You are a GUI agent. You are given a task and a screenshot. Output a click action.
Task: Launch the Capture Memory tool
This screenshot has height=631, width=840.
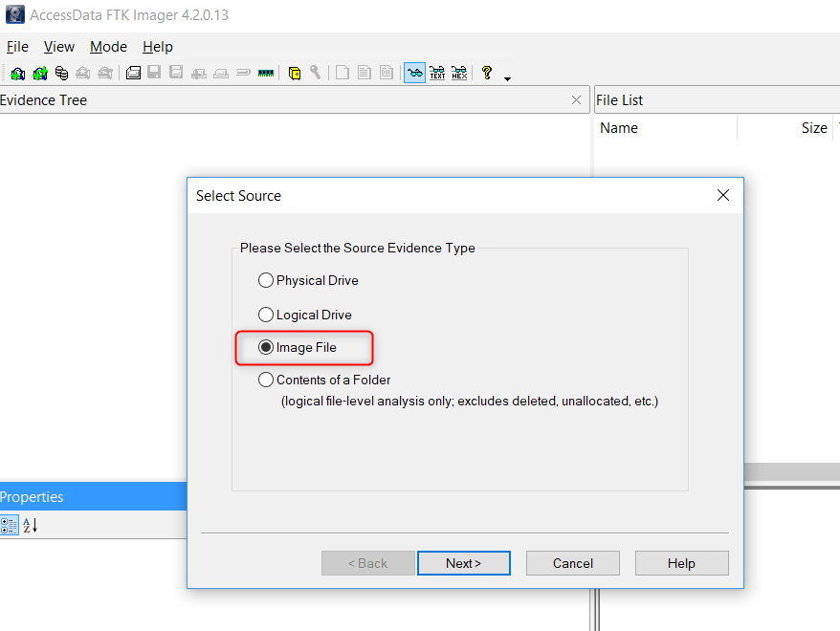pos(266,73)
